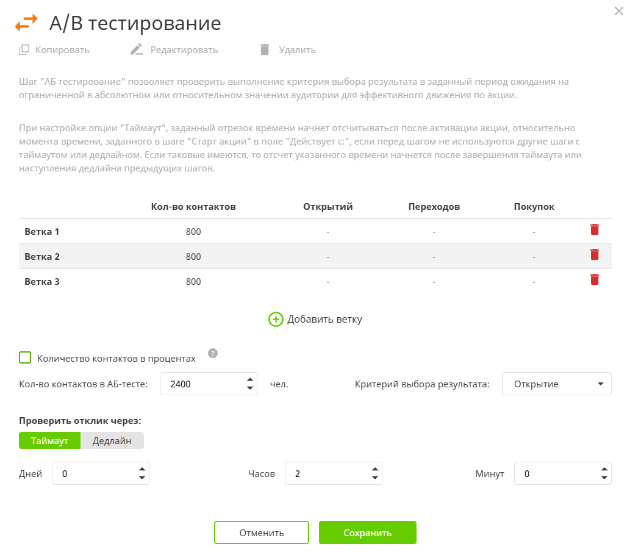The width and height of the screenshot is (630, 552).
Task: Click the green plus Добавить ветку icon
Action: click(x=276, y=319)
